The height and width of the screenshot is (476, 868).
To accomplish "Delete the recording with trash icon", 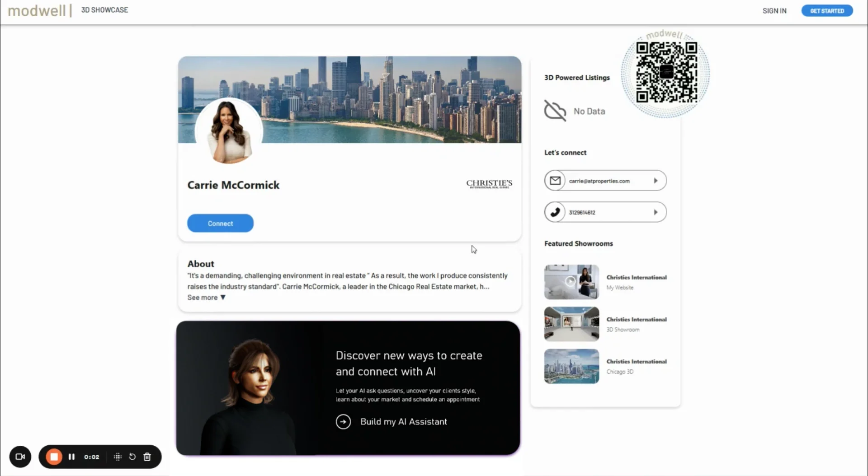I will click(x=147, y=457).
